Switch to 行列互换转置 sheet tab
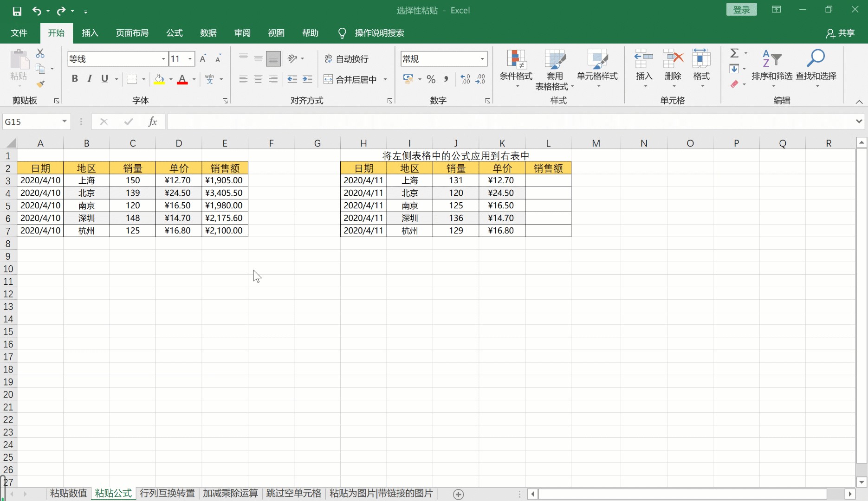This screenshot has height=501, width=868. (168, 493)
